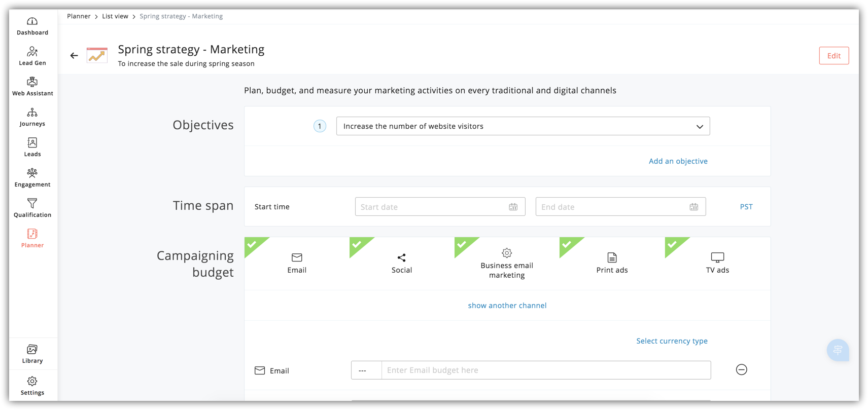Open the Qualification funnel icon

click(x=32, y=208)
